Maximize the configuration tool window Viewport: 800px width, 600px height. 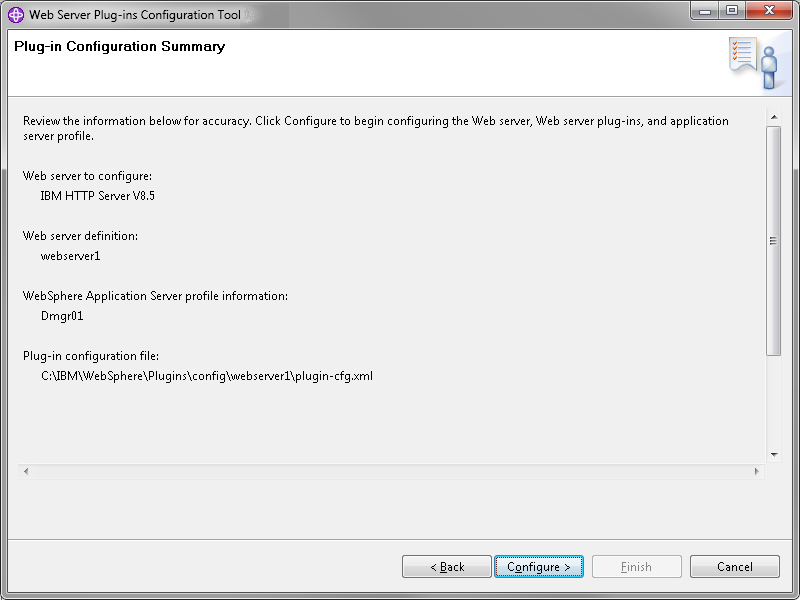(x=732, y=11)
